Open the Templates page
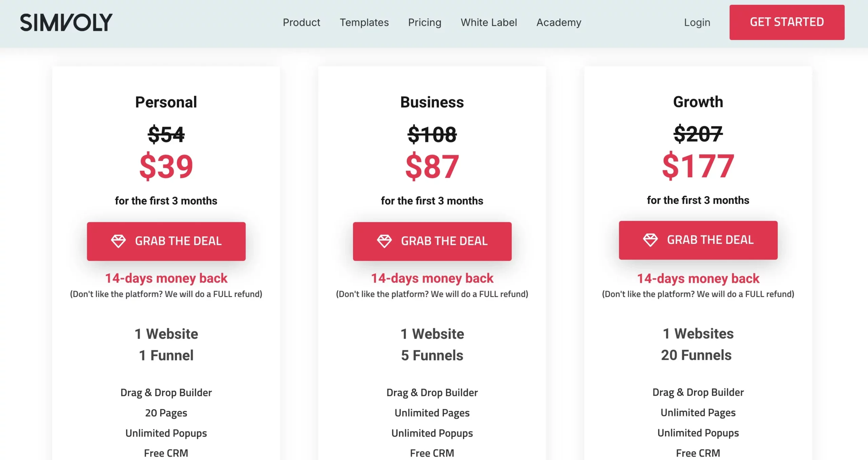This screenshot has width=868, height=460. pyautogui.click(x=364, y=22)
